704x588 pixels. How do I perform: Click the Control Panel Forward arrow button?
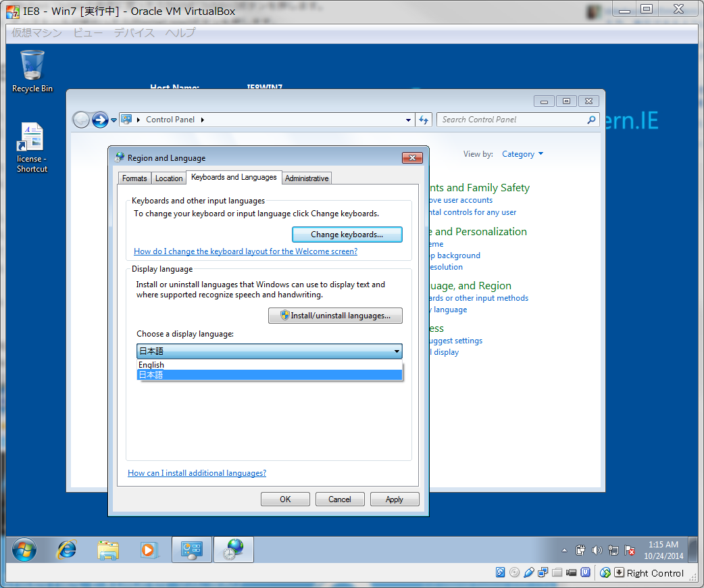click(100, 120)
